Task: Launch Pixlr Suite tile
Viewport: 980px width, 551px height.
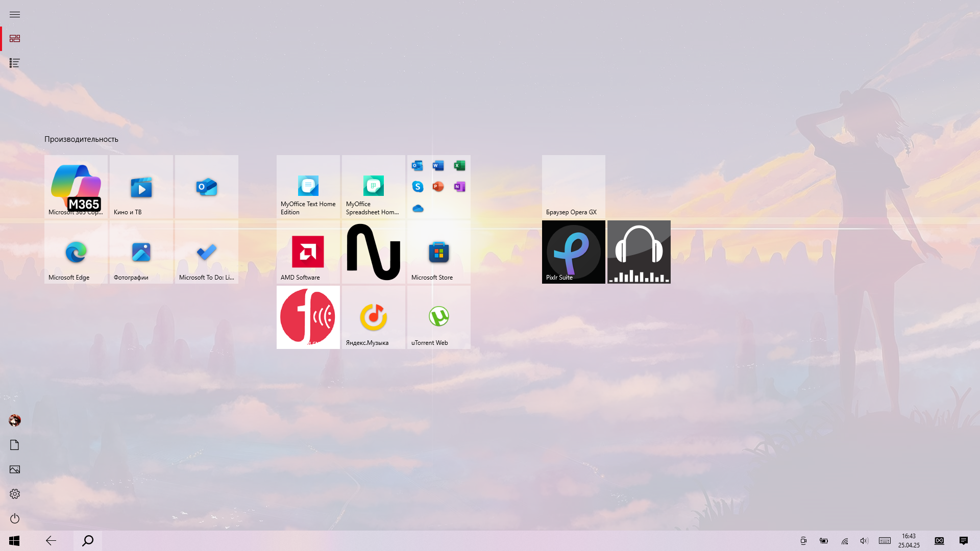Action: 574,252
